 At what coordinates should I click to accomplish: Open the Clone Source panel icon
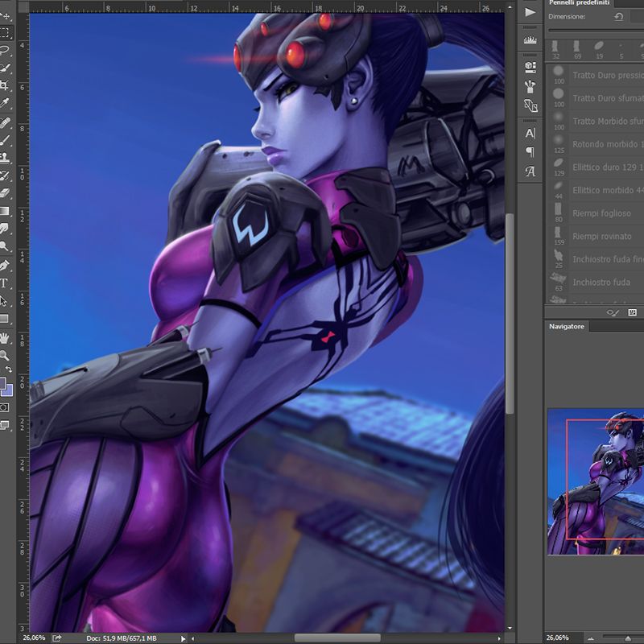[x=530, y=106]
